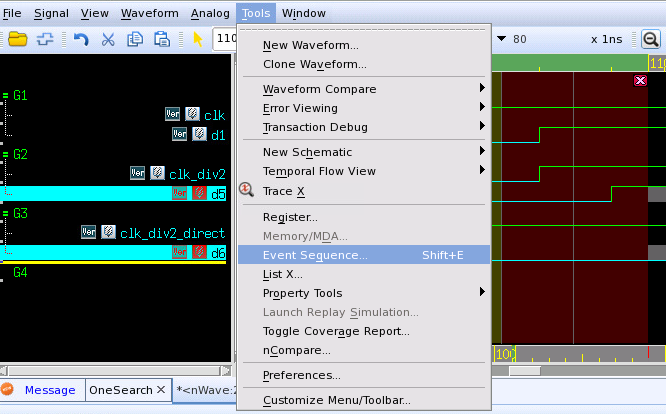Select the G4 group in signal list

click(20, 272)
